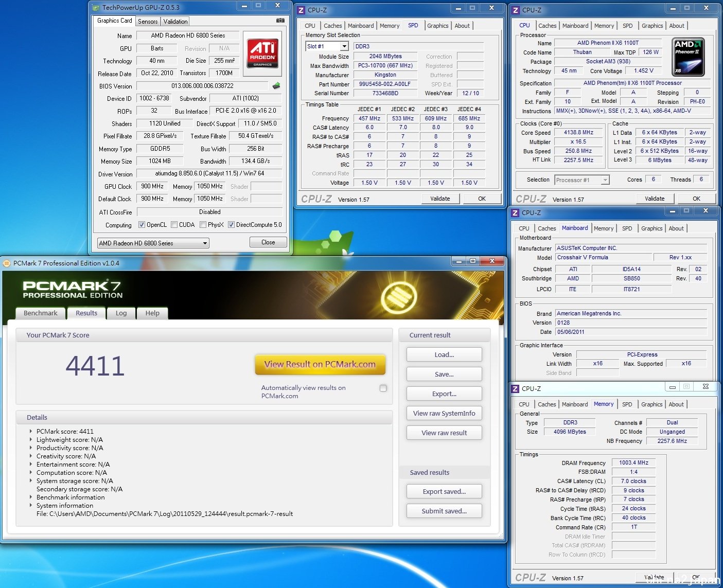Select Caches tab in CPU-Z CPU window
This screenshot has height=588, width=723.
point(547,25)
